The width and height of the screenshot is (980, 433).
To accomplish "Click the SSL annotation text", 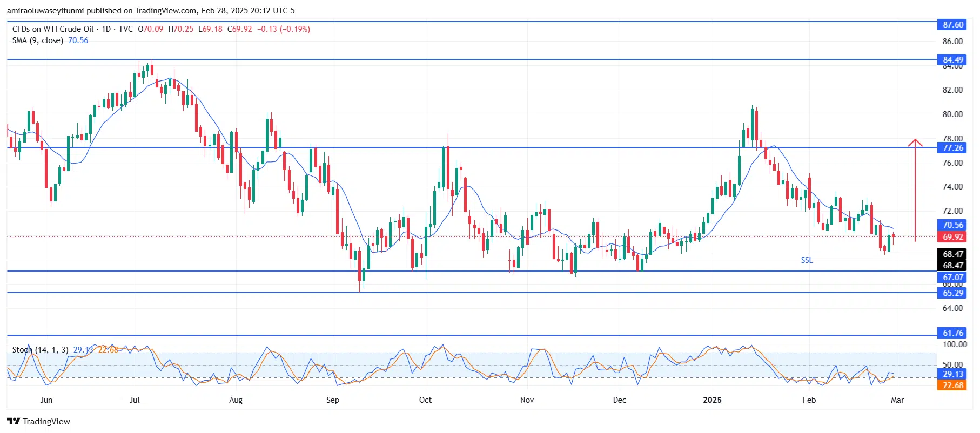I will [x=806, y=260].
